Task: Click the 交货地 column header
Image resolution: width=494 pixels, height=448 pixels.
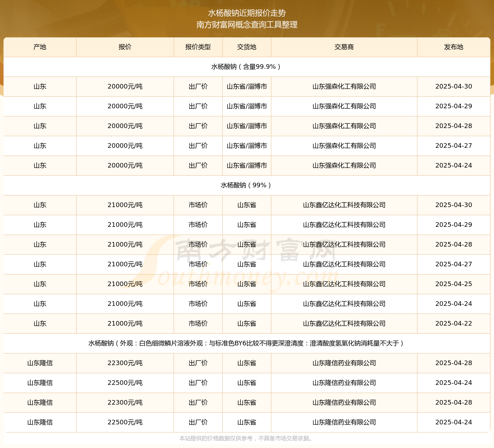Action: tap(247, 47)
